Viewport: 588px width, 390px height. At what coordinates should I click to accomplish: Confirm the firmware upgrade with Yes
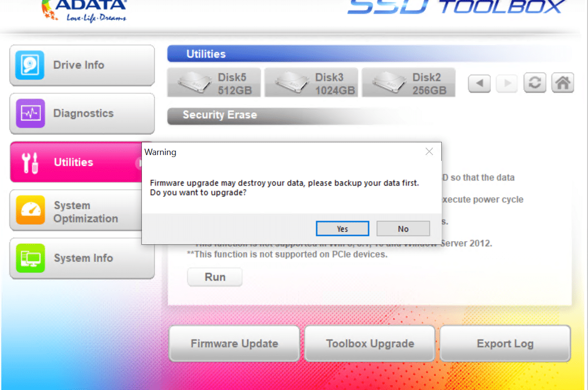coord(342,229)
